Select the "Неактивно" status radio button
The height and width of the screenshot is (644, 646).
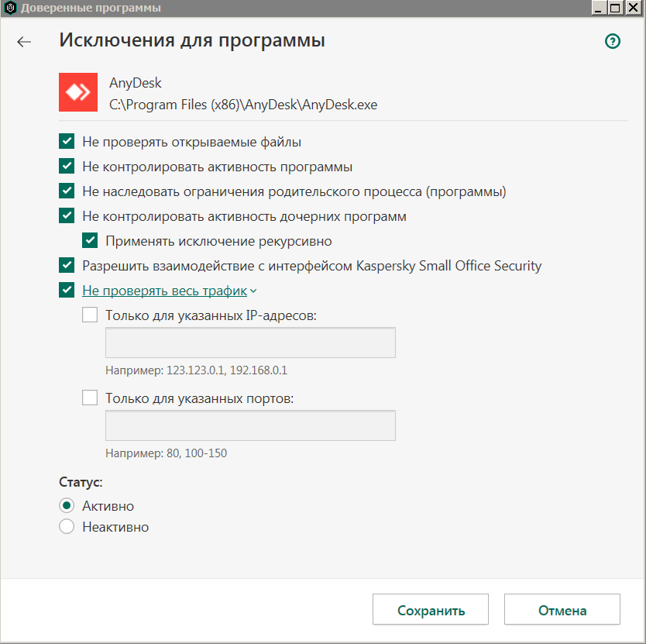coord(67,526)
